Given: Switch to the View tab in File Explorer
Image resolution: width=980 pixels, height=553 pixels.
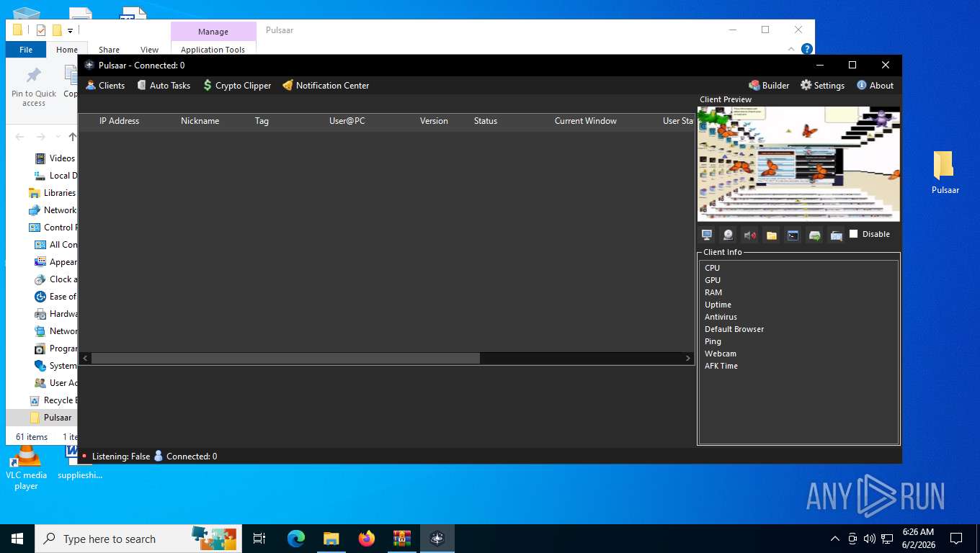Looking at the screenshot, I should pos(149,50).
